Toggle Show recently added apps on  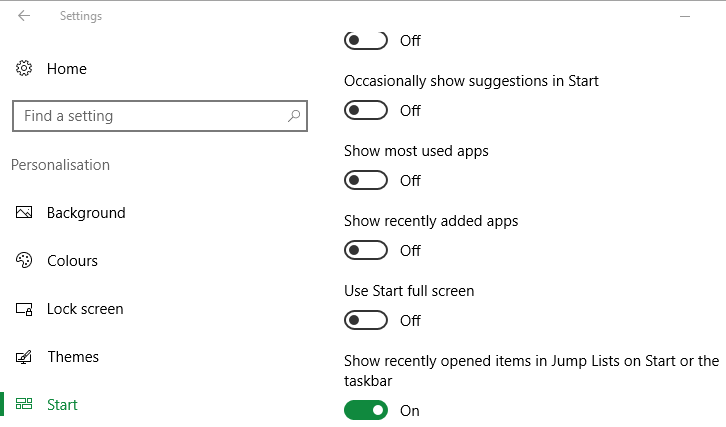366,250
